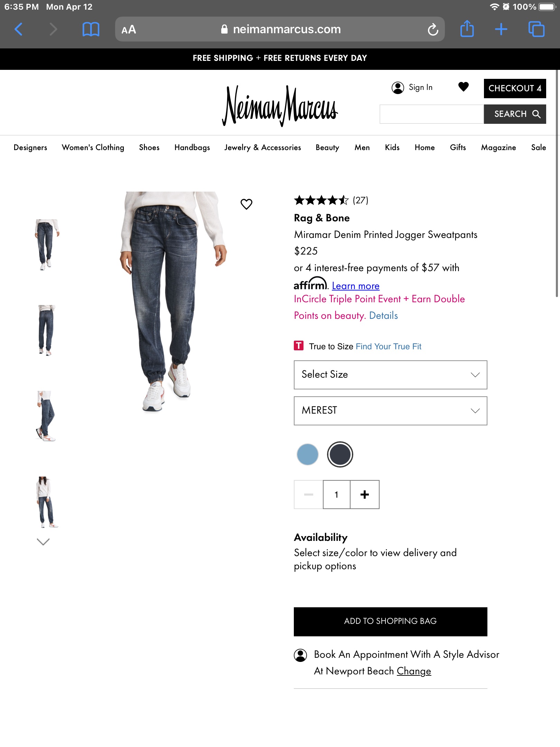Increase quantity with the plus button
The height and width of the screenshot is (747, 560).
[x=365, y=495]
